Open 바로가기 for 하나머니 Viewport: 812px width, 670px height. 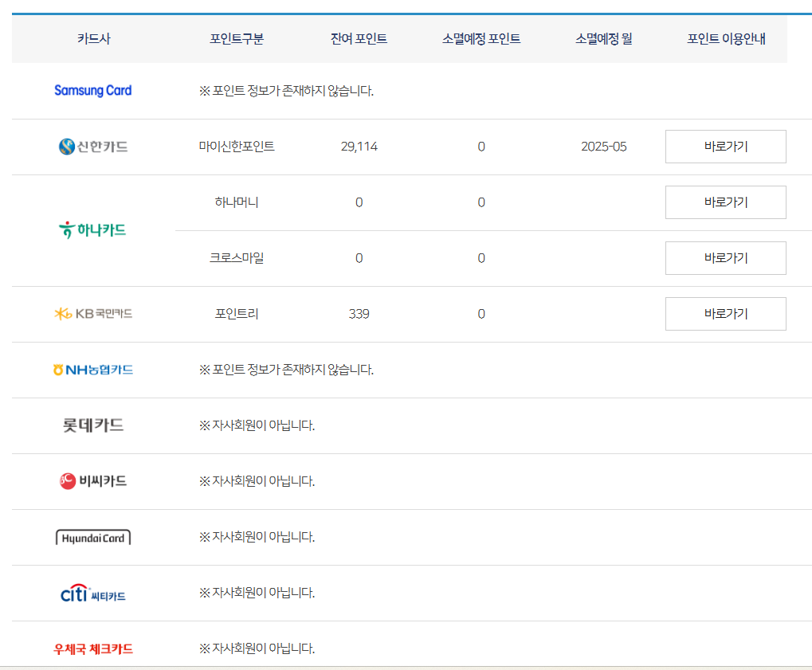tap(725, 202)
